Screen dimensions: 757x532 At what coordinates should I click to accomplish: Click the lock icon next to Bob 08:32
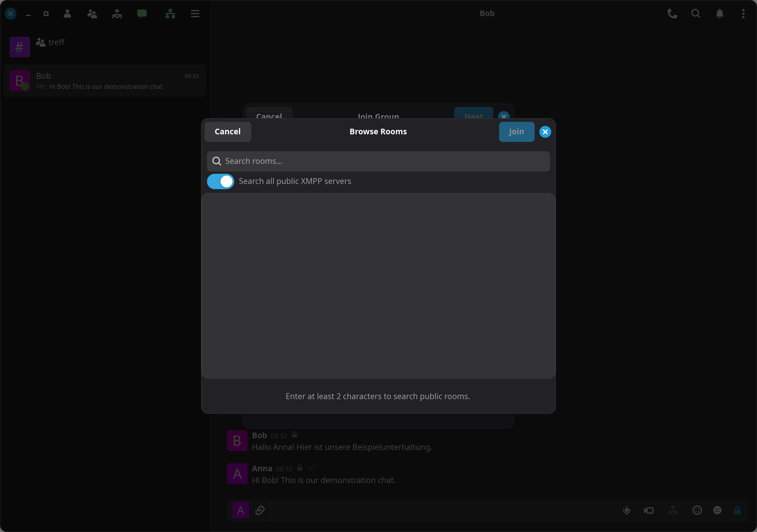pyautogui.click(x=295, y=435)
